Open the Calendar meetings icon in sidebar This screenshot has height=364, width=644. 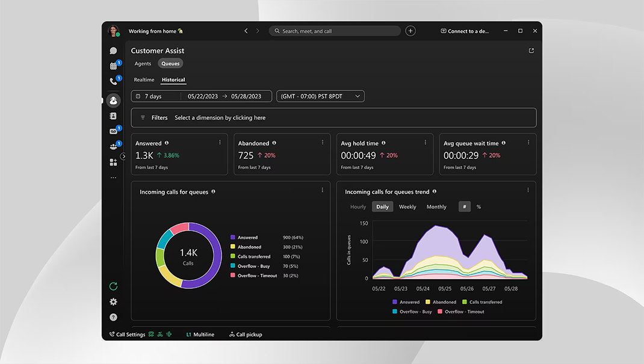click(x=113, y=66)
